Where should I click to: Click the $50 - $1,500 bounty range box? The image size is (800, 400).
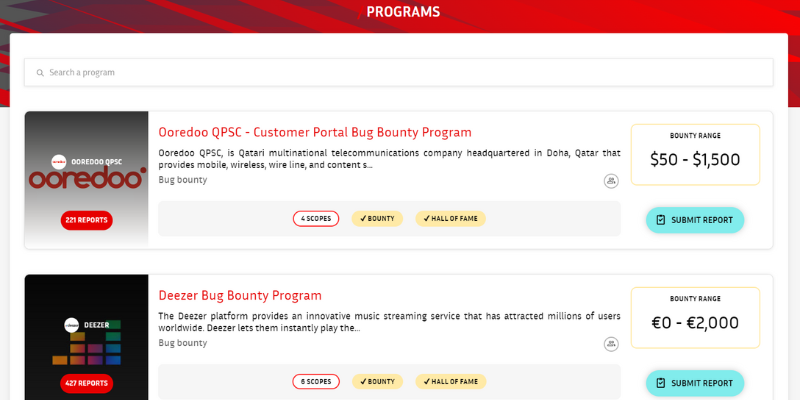point(695,155)
